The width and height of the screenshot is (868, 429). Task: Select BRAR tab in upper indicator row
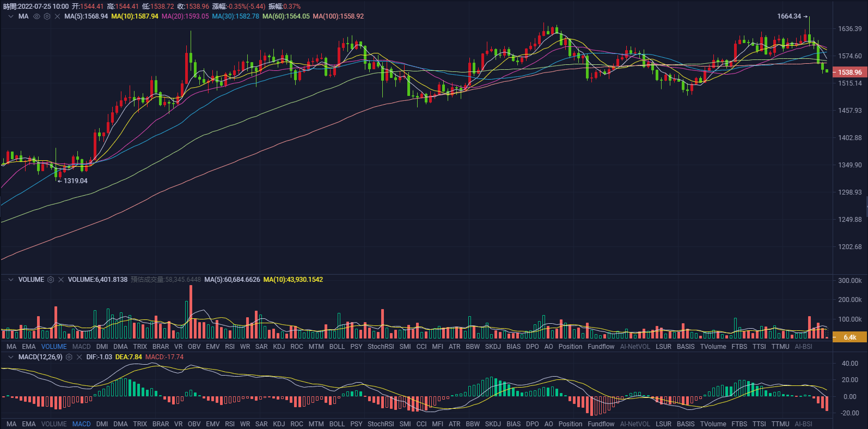click(161, 347)
